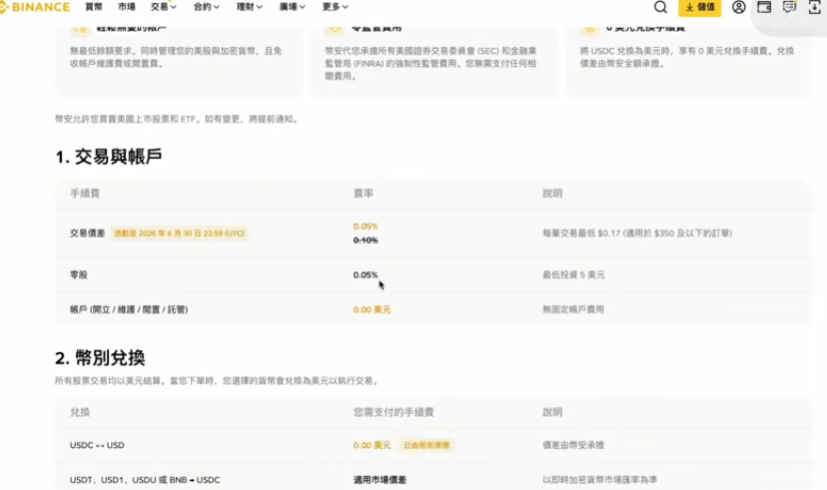
Task: Click the 帳戶 (開立/維護/閒置/託管) row label
Action: 129,310
